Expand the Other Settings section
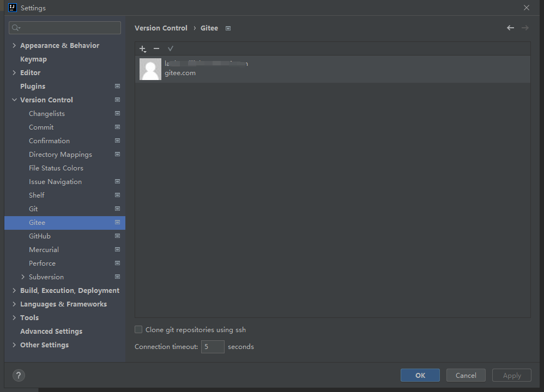 click(14, 345)
